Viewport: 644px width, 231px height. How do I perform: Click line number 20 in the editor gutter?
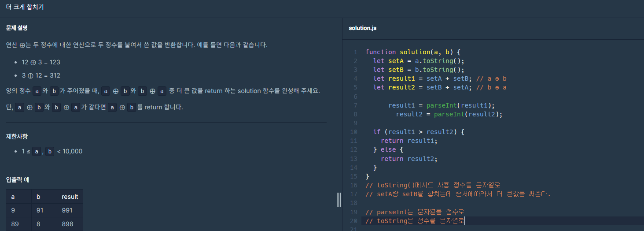pyautogui.click(x=354, y=221)
